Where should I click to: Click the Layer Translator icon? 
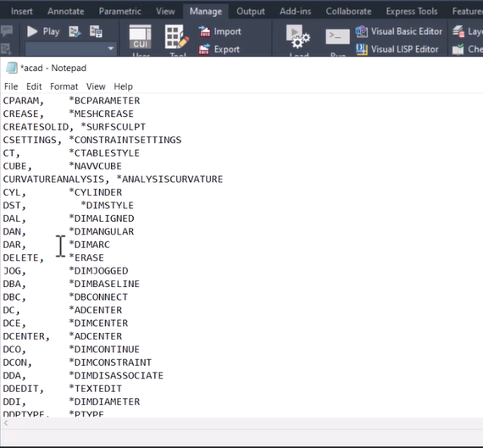point(458,31)
